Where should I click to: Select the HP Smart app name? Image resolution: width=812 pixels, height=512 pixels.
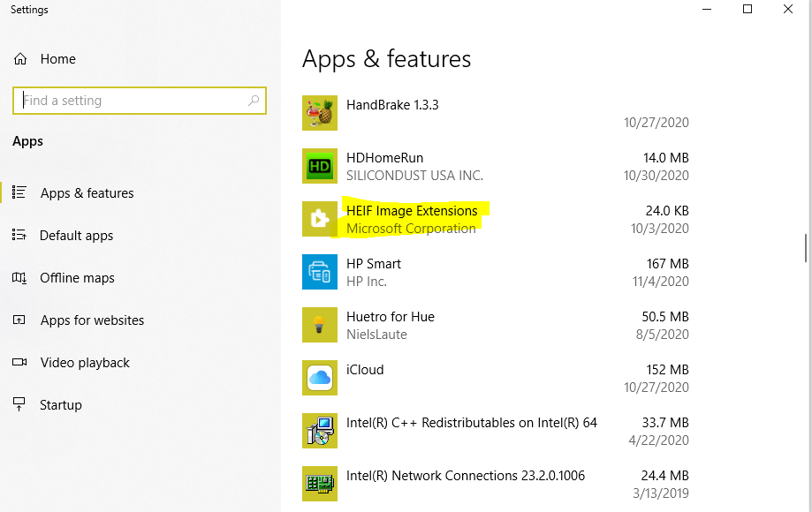coord(374,264)
